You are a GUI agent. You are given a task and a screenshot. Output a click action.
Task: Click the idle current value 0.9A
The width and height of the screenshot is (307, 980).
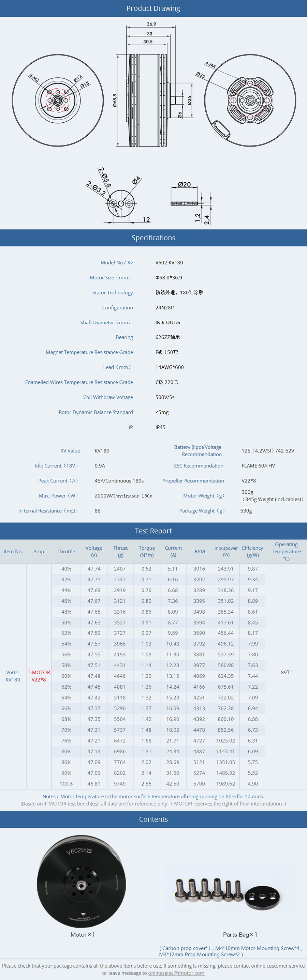[100, 466]
